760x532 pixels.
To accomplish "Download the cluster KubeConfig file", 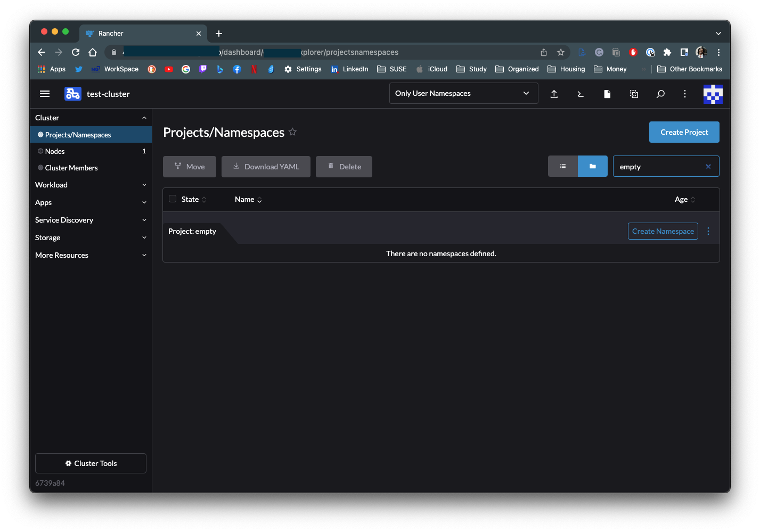I will (x=607, y=94).
